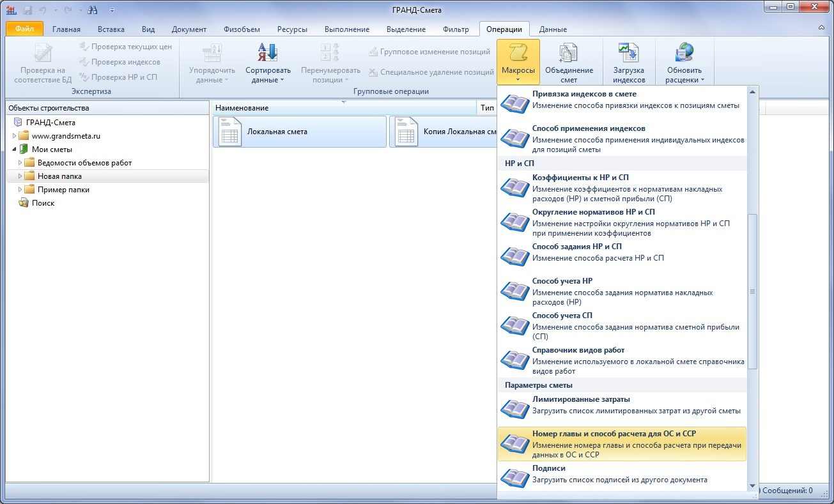Switch to the Выполнение tab
The image size is (834, 504).
click(x=347, y=29)
